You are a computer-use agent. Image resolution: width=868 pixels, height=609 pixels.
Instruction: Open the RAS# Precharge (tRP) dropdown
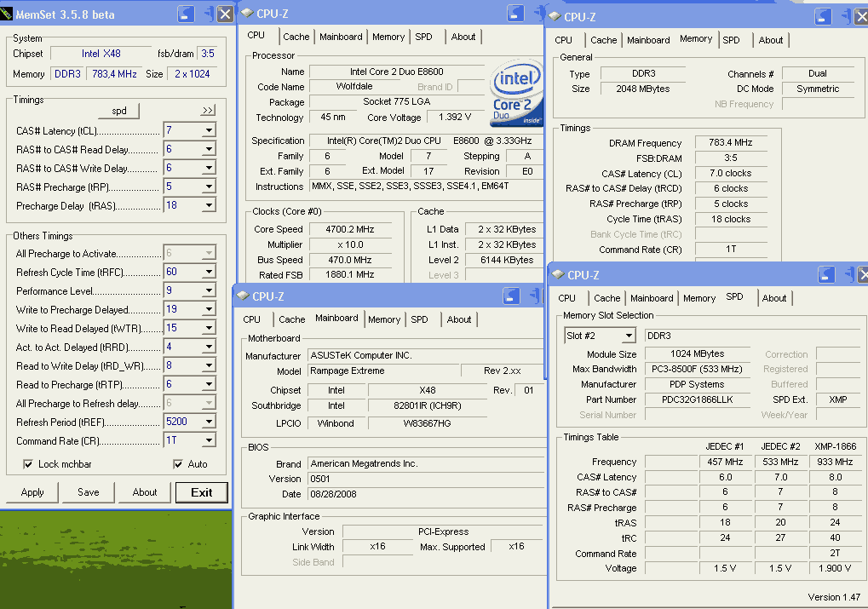(x=209, y=187)
